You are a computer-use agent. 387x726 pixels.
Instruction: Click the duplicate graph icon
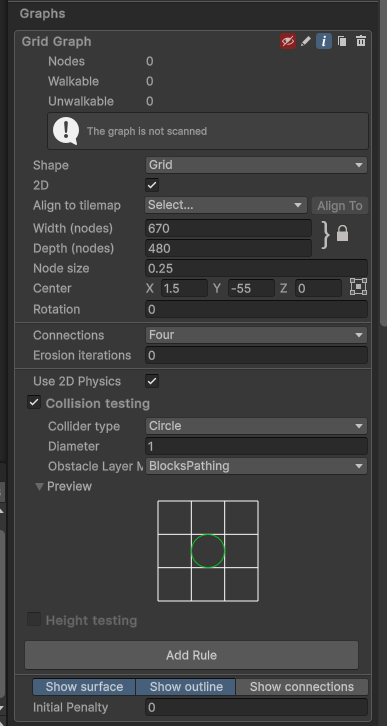pyautogui.click(x=342, y=41)
